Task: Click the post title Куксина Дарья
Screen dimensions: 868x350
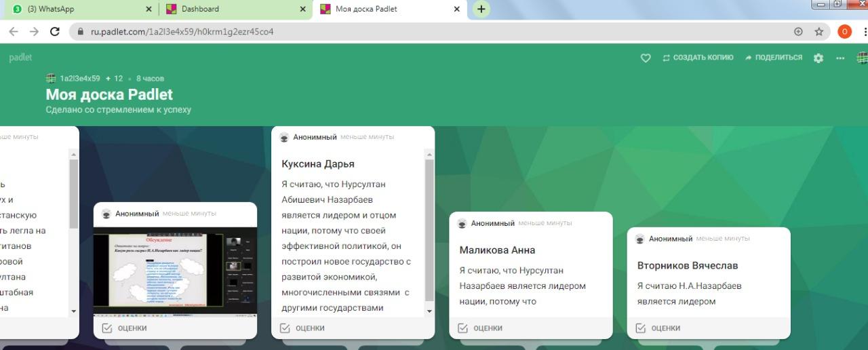Action: click(x=318, y=163)
